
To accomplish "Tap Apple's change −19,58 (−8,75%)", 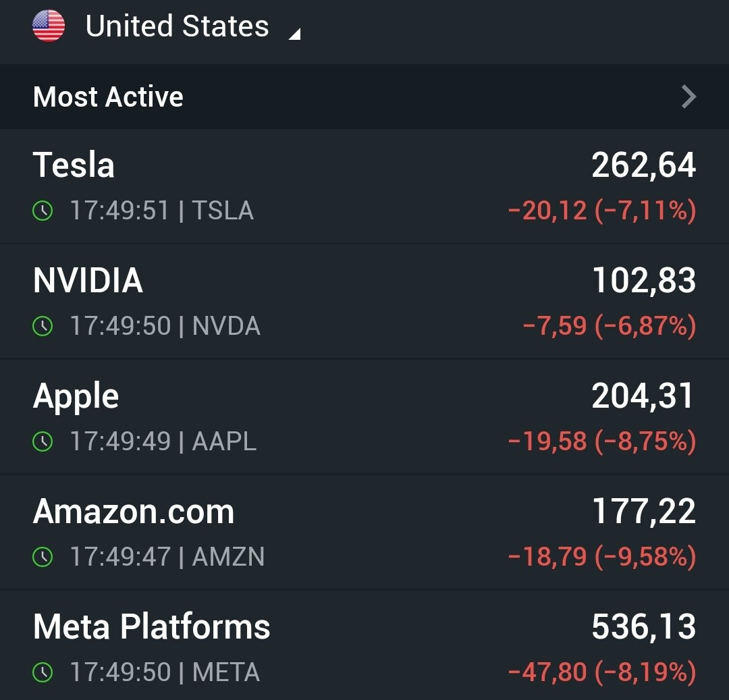I will (x=602, y=441).
